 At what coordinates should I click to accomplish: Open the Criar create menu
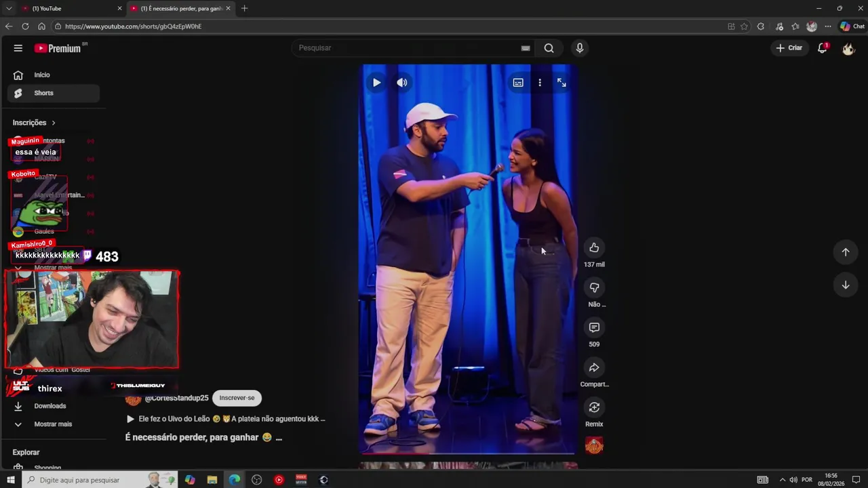pyautogui.click(x=789, y=48)
